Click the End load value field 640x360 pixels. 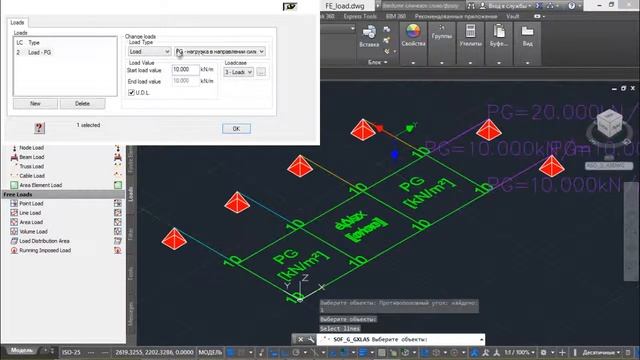[186, 81]
